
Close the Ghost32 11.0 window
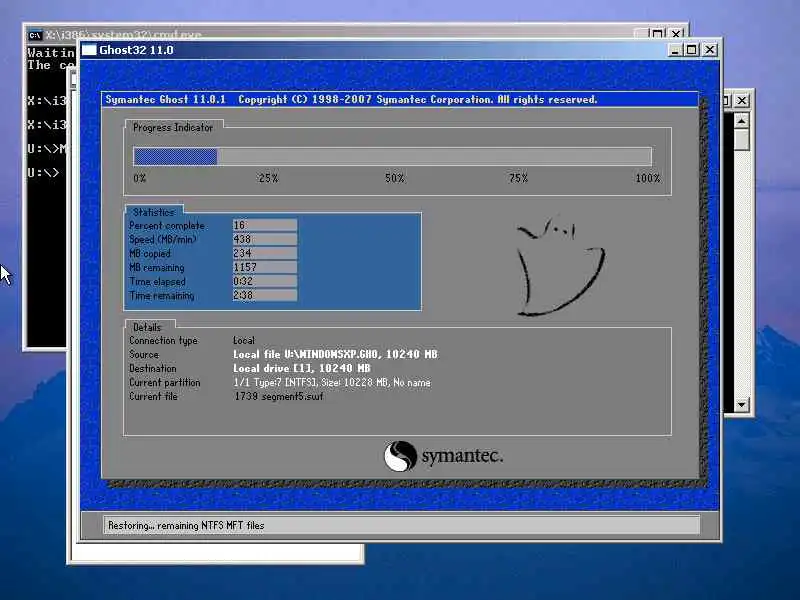tap(710, 50)
